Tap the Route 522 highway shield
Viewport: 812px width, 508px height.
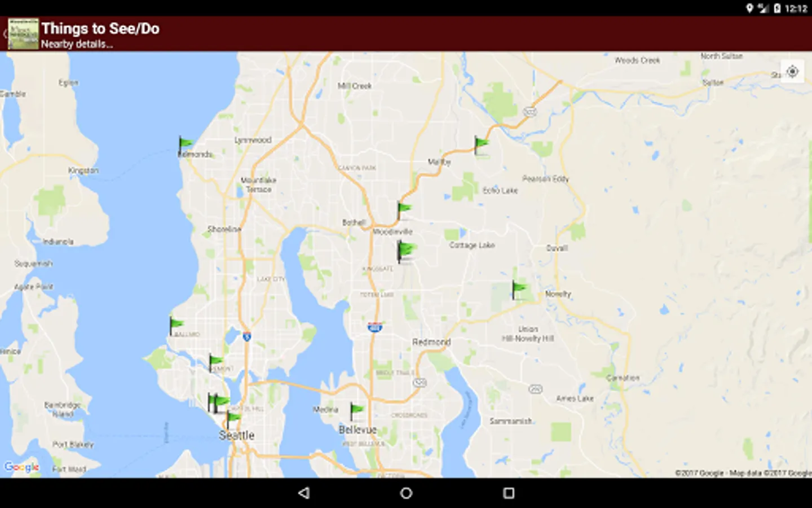click(x=529, y=112)
